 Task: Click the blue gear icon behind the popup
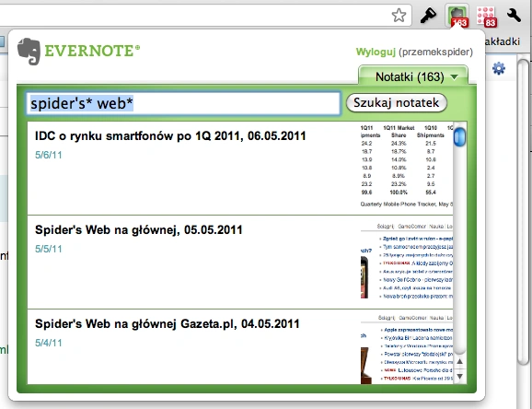pyautogui.click(x=499, y=68)
